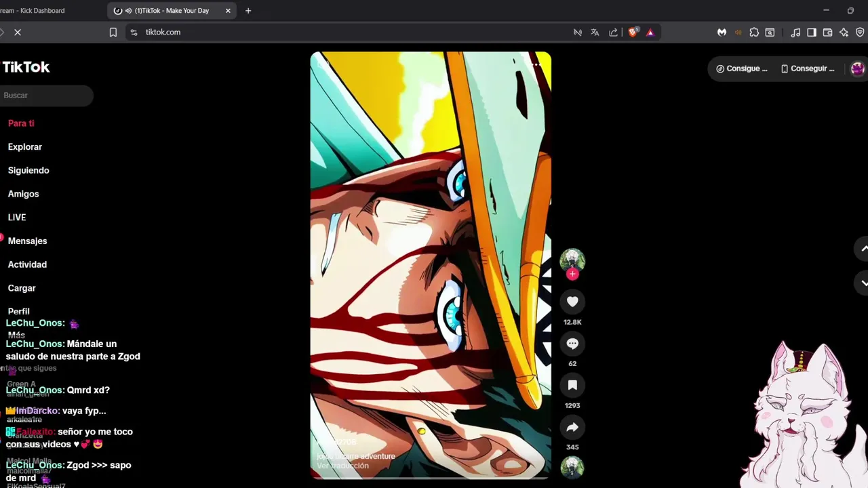Focus the 'Buscar' search field
Image resolution: width=868 pixels, height=488 pixels.
tap(45, 96)
